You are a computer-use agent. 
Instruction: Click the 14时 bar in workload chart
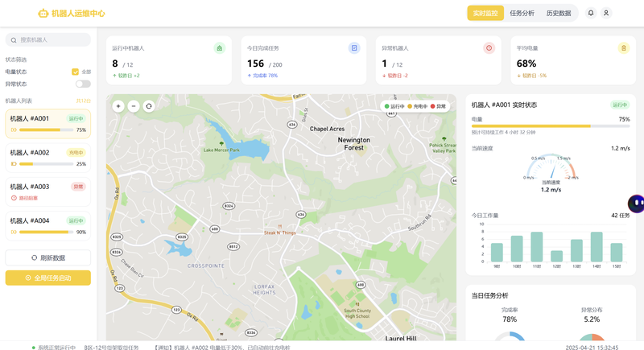pyautogui.click(x=597, y=247)
